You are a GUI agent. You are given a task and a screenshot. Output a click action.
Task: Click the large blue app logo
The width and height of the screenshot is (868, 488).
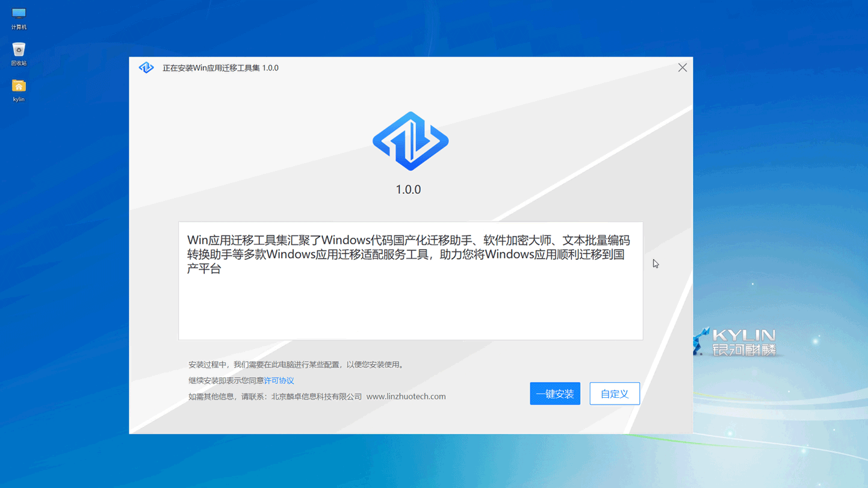coord(411,141)
